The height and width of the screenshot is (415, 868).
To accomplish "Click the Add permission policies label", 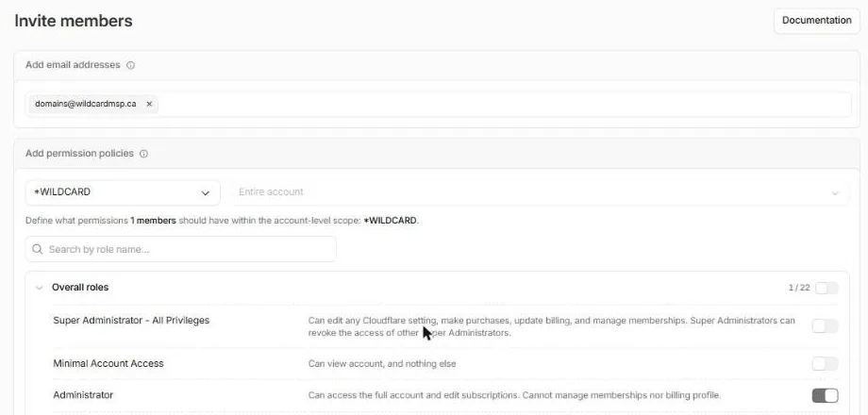I will pyautogui.click(x=79, y=154).
